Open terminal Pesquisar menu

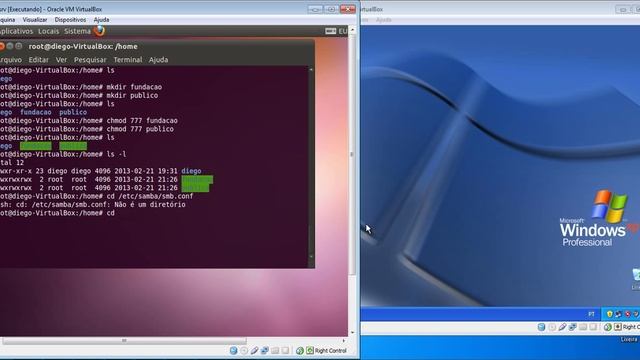tap(90, 60)
